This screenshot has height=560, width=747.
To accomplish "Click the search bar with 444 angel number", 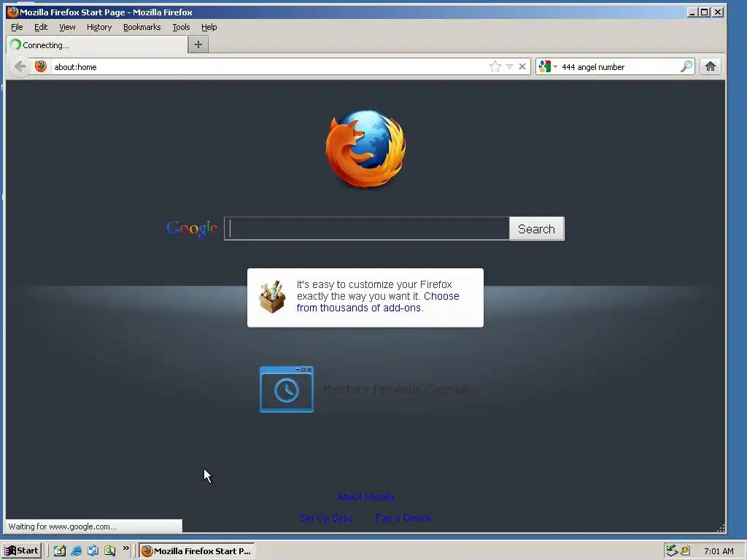I will (x=619, y=66).
